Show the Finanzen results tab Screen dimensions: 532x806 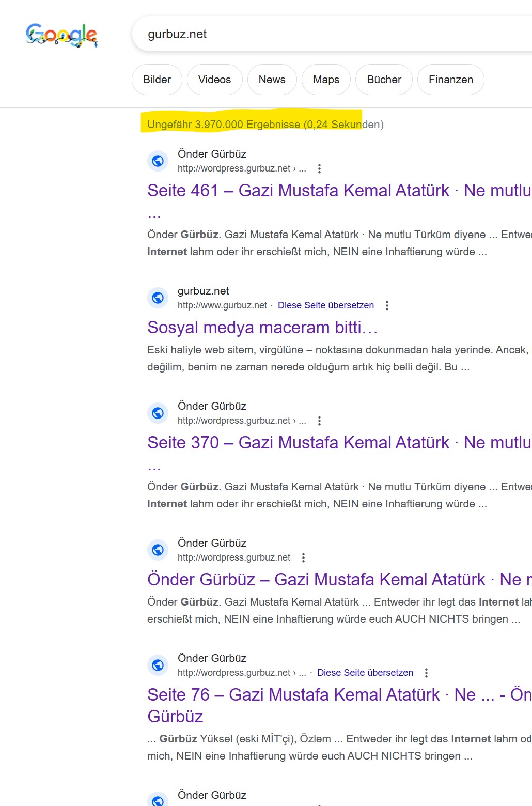pos(451,80)
